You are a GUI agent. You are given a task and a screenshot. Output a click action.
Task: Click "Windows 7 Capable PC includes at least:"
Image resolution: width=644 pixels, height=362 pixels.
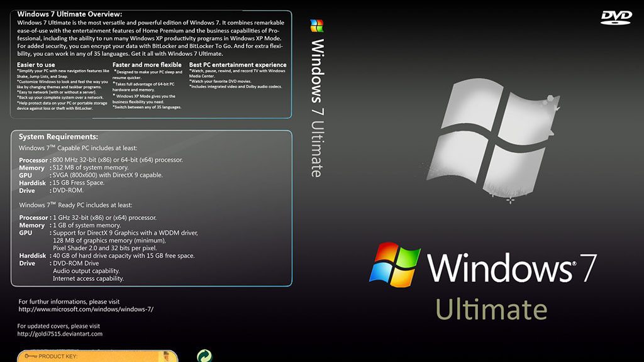pyautogui.click(x=78, y=148)
